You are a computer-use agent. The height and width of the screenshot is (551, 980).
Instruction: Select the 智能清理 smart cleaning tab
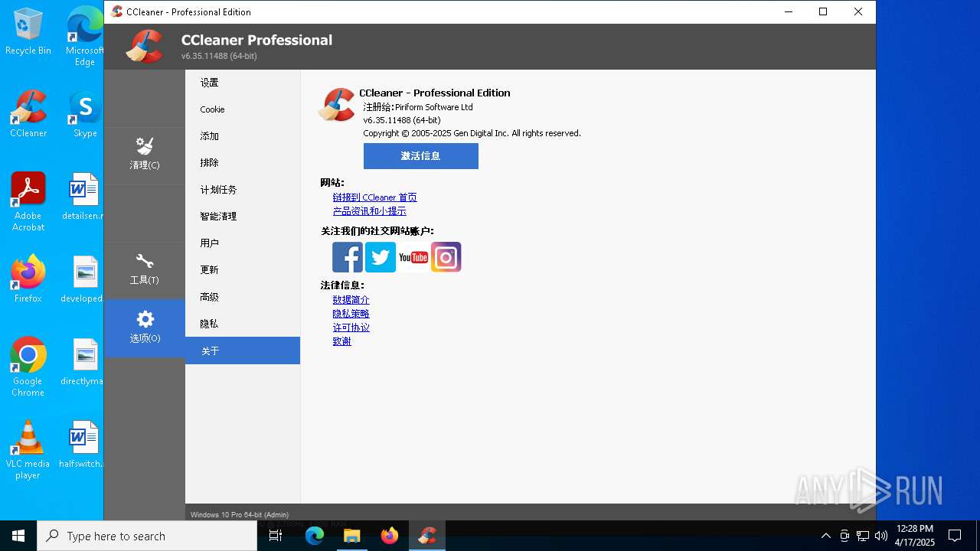coord(243,217)
